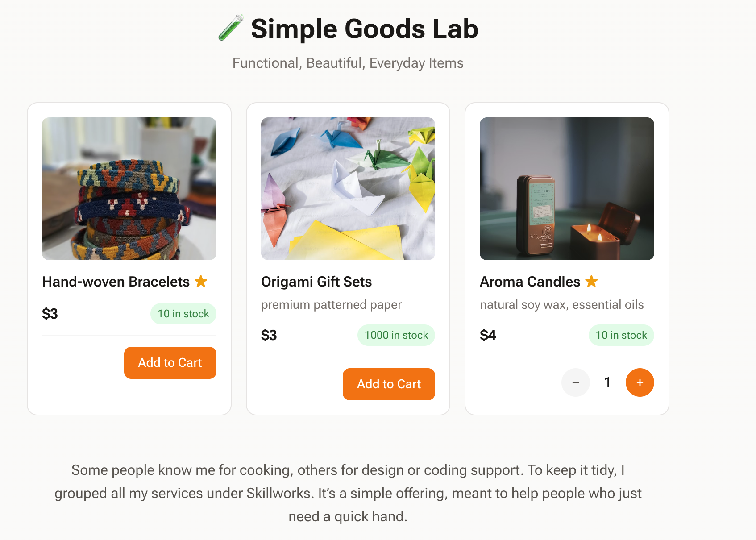
Task: Click the Origami Gift Sets product title
Action: coord(316,282)
